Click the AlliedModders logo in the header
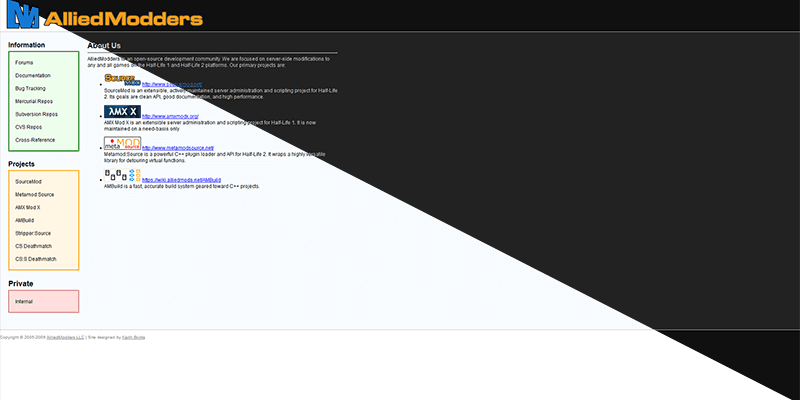This screenshot has width=800, height=400. point(105,15)
